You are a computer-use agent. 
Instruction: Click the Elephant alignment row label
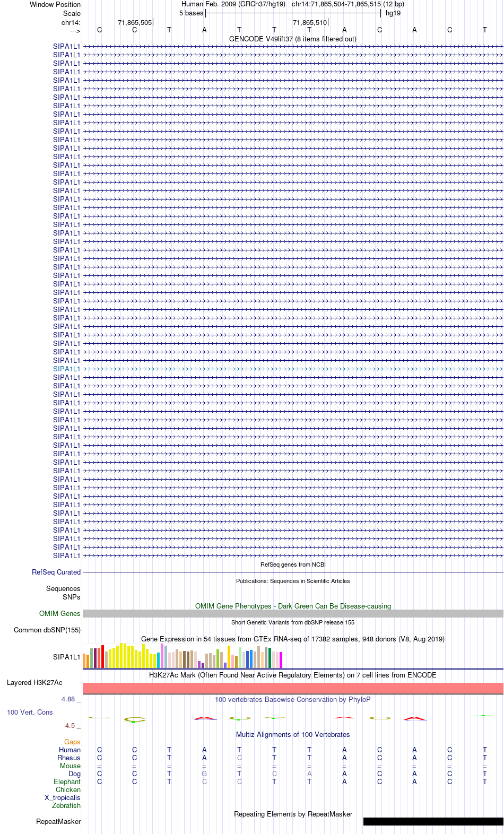(67, 781)
